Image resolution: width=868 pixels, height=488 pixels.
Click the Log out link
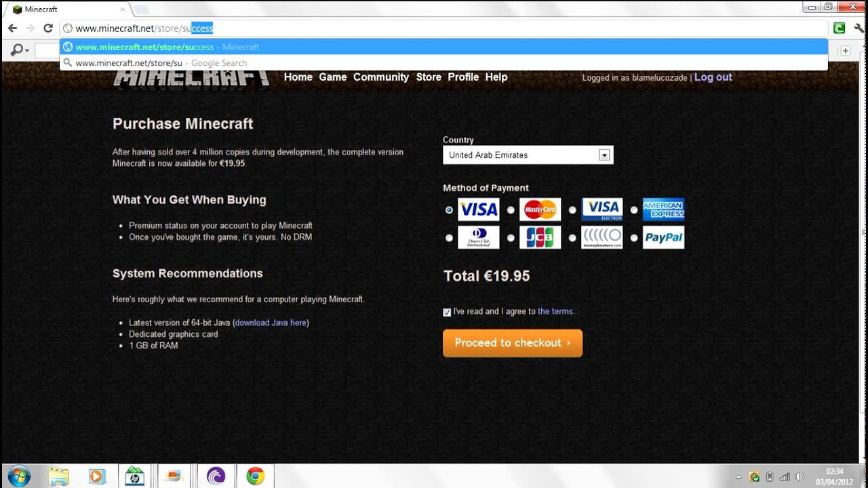[x=713, y=77]
